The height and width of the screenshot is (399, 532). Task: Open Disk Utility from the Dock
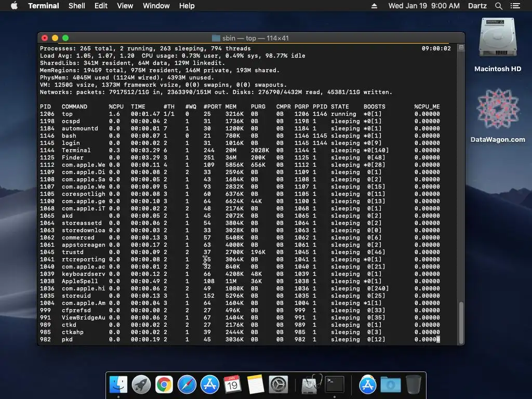click(x=311, y=384)
